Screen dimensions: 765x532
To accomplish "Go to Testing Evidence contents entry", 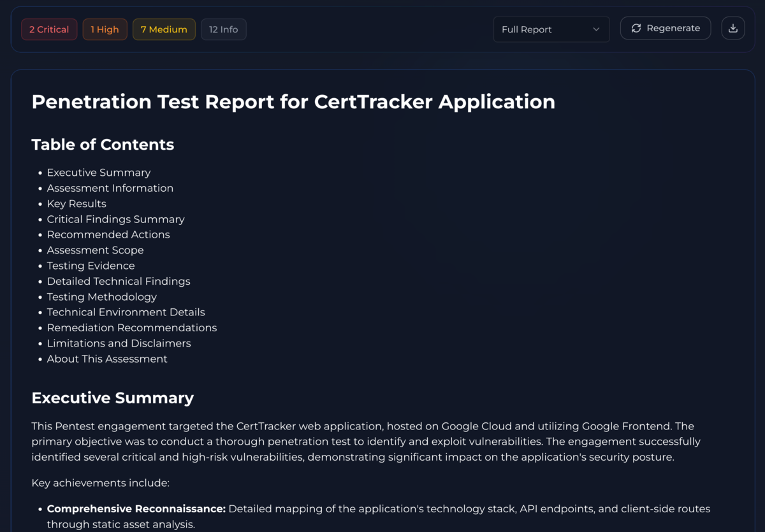I will [91, 266].
